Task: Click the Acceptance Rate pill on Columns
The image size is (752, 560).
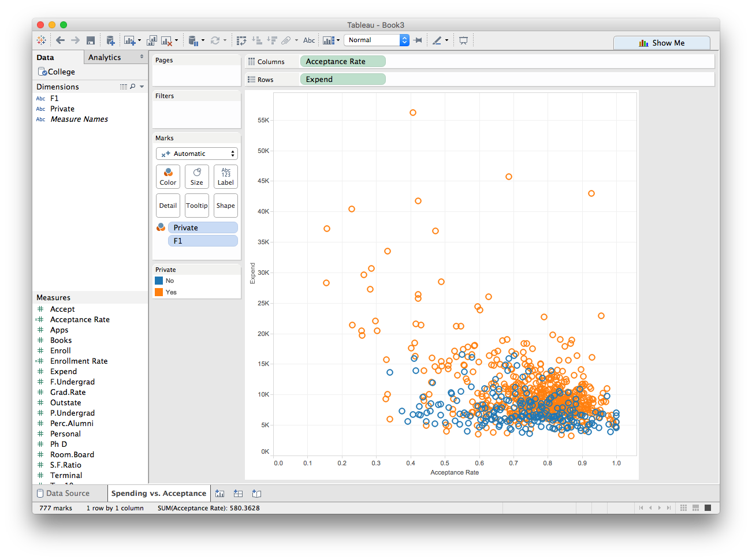Action: (x=343, y=61)
